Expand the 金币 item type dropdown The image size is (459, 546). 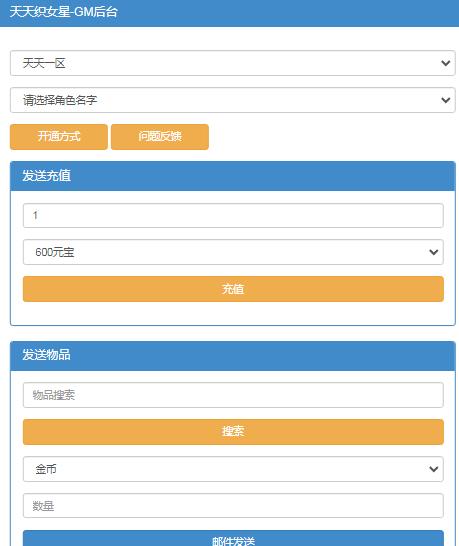click(x=233, y=469)
